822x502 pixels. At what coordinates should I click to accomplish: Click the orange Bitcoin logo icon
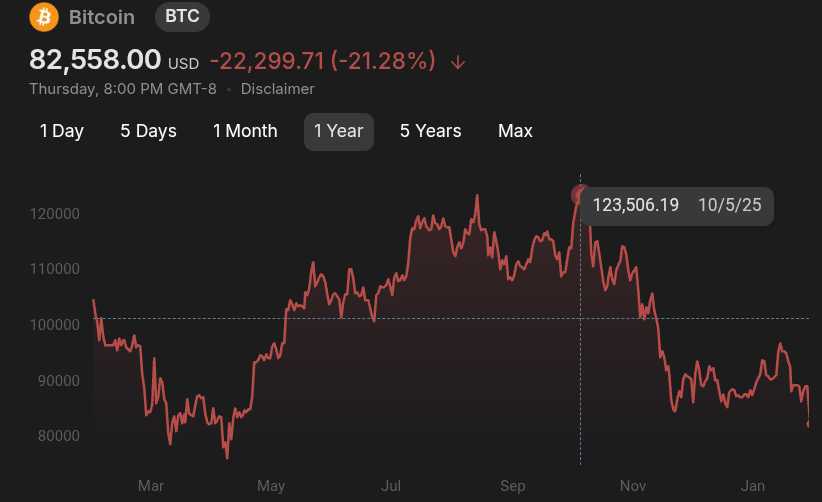point(44,17)
